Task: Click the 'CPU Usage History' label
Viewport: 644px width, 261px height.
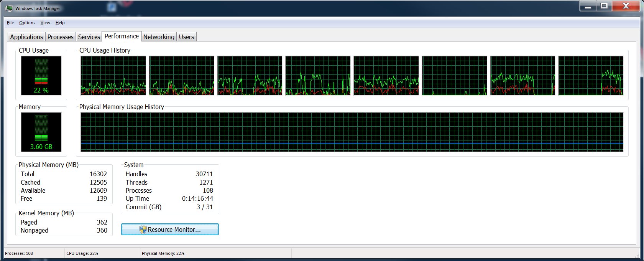Action: 105,50
